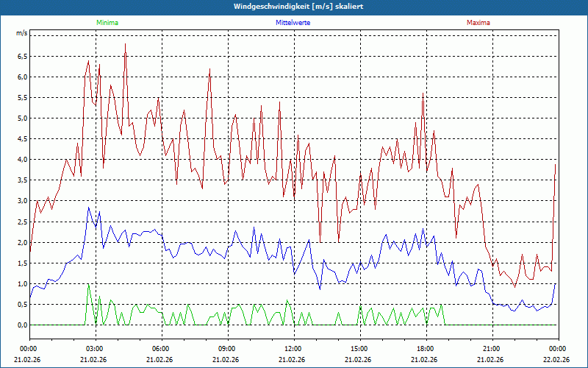Click the 3,5 y-axis value
This screenshot has height=368, width=588.
click(x=23, y=180)
